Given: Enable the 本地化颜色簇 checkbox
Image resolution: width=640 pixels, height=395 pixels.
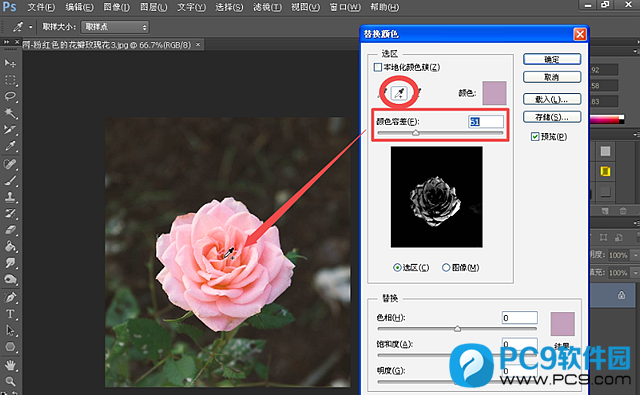Looking at the screenshot, I should pyautogui.click(x=378, y=67).
